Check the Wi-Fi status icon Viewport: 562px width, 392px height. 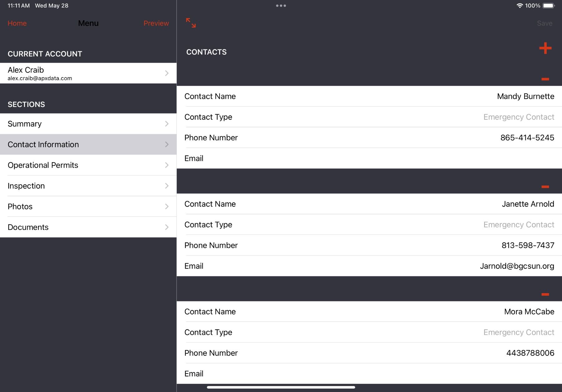[x=519, y=5]
